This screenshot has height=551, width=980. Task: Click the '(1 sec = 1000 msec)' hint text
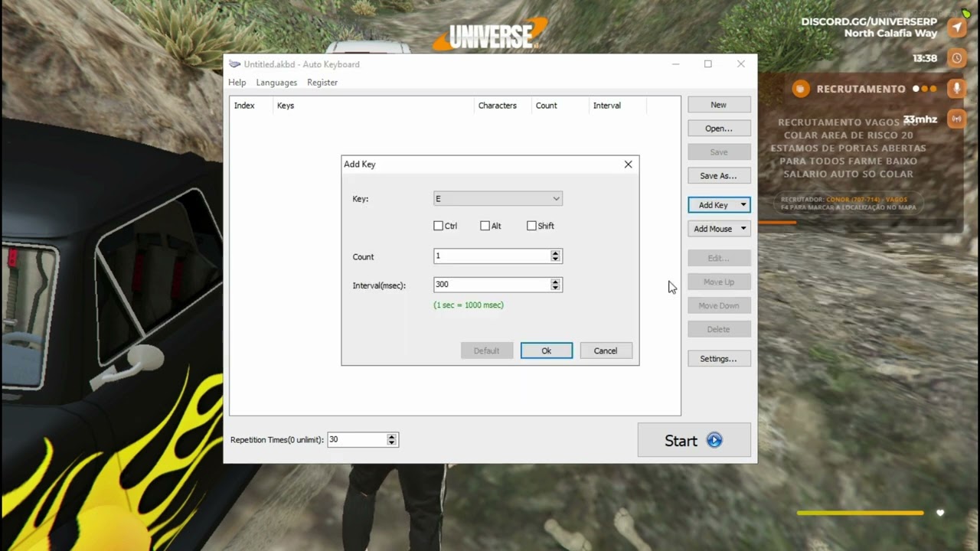click(469, 305)
